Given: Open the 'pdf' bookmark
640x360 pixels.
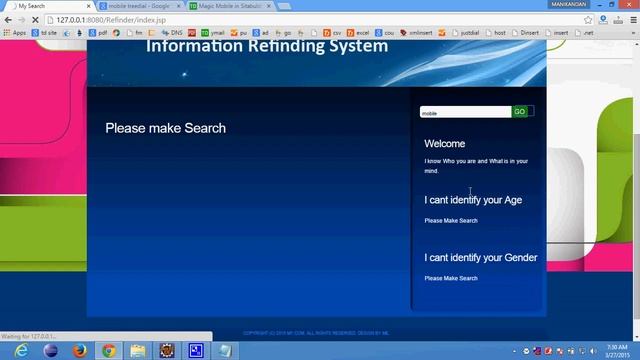Looking at the screenshot, I should (x=98, y=33).
